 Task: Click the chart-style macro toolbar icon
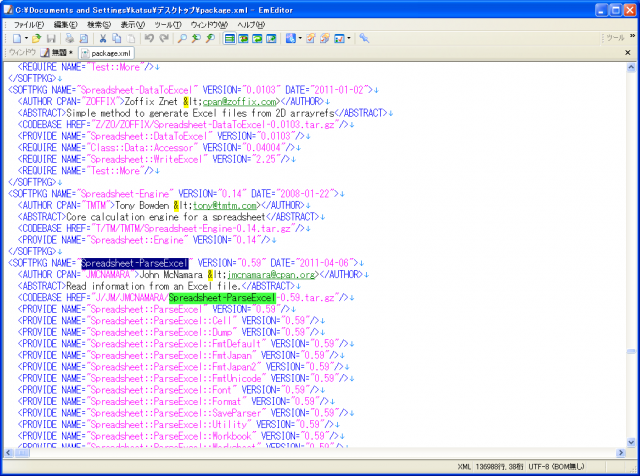point(339,38)
